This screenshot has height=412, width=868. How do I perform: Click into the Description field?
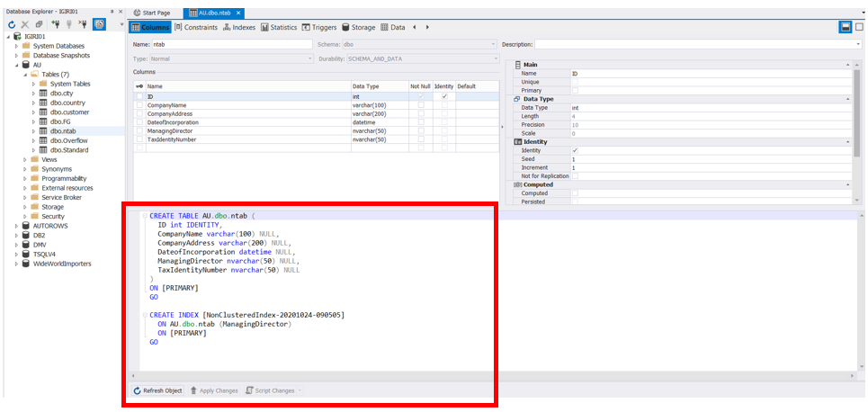pos(697,44)
